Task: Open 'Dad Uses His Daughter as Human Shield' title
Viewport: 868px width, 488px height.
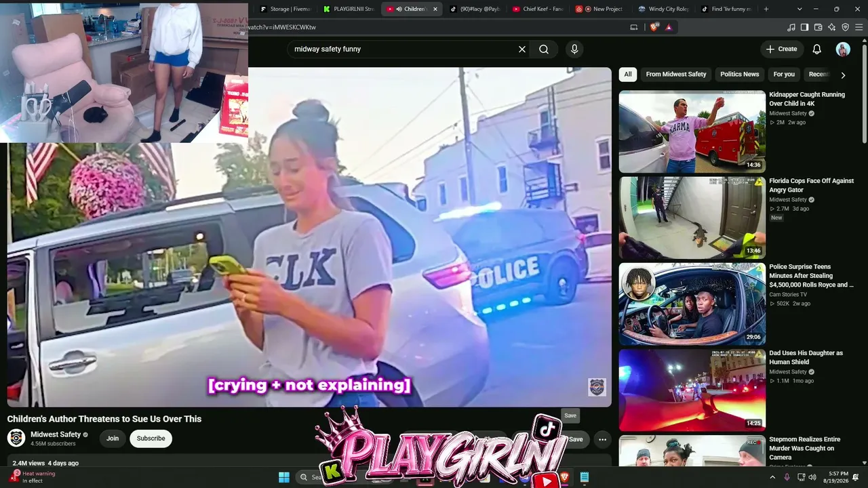Action: (806, 358)
